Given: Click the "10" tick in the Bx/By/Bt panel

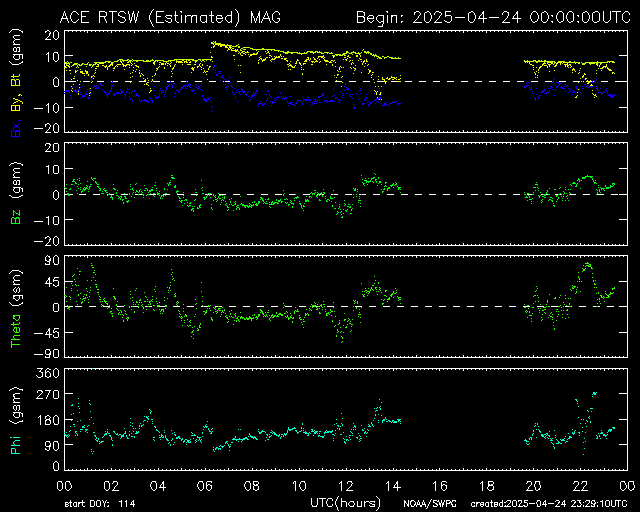Looking at the screenshot, I should pyautogui.click(x=52, y=57).
